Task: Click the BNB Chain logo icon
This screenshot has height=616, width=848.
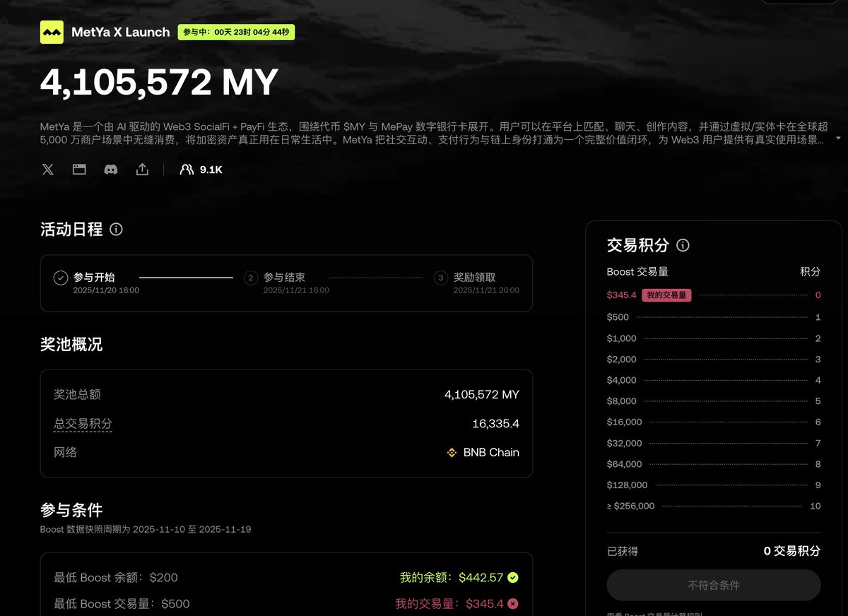Action: pos(452,452)
